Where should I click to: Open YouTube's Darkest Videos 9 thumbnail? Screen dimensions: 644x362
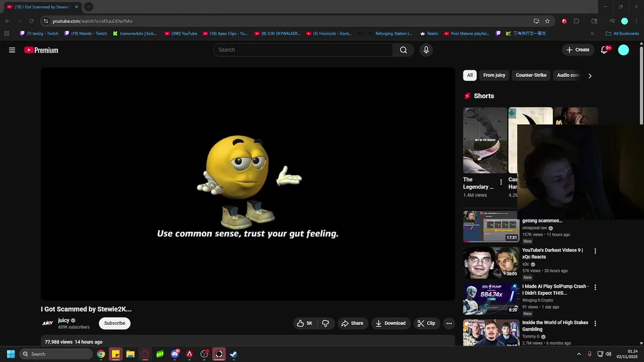click(x=491, y=262)
